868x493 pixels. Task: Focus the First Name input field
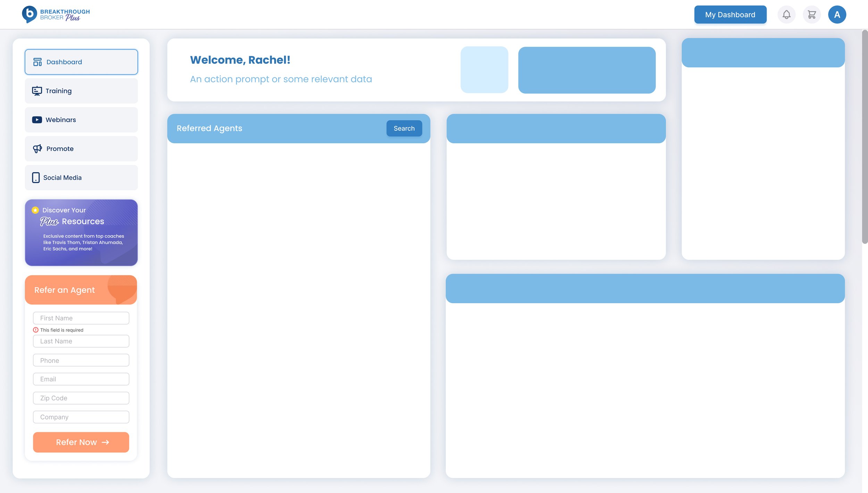click(x=81, y=318)
